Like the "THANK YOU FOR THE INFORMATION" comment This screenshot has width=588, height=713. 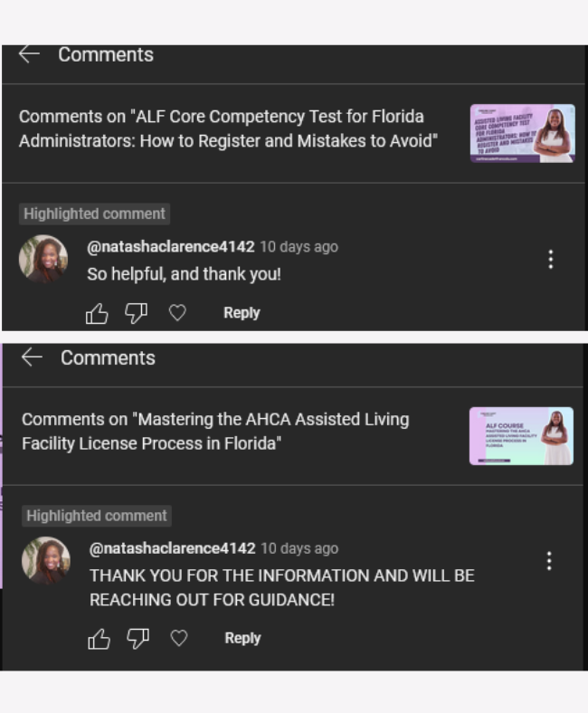point(99,639)
